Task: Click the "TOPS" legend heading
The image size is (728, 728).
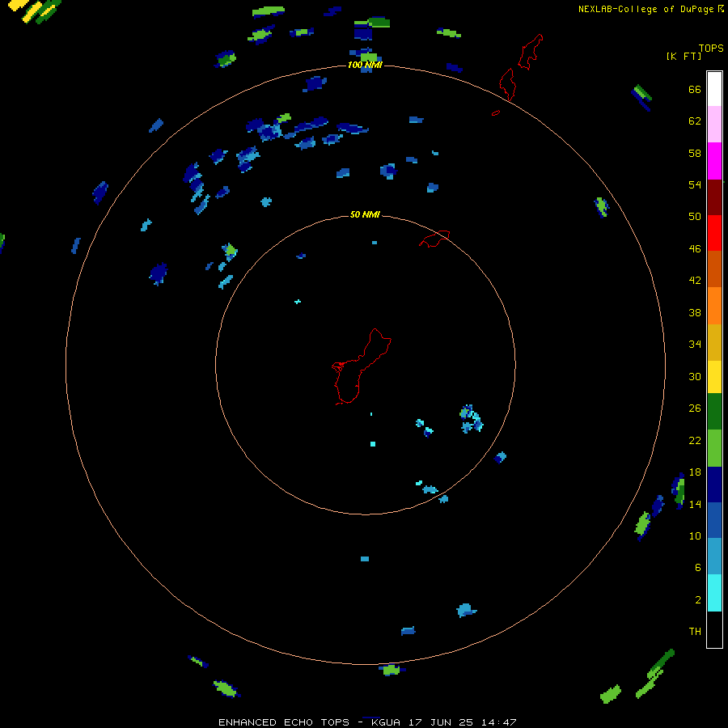Action: (x=711, y=49)
